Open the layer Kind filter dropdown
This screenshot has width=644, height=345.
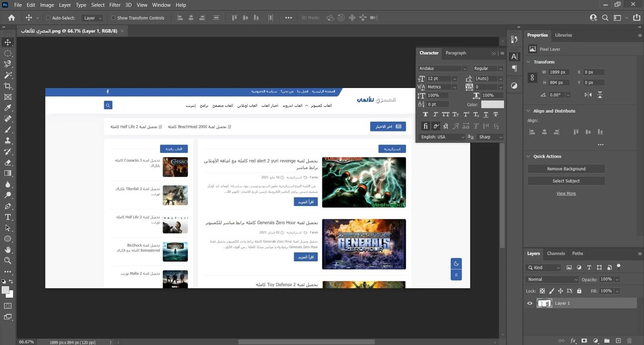click(543, 268)
